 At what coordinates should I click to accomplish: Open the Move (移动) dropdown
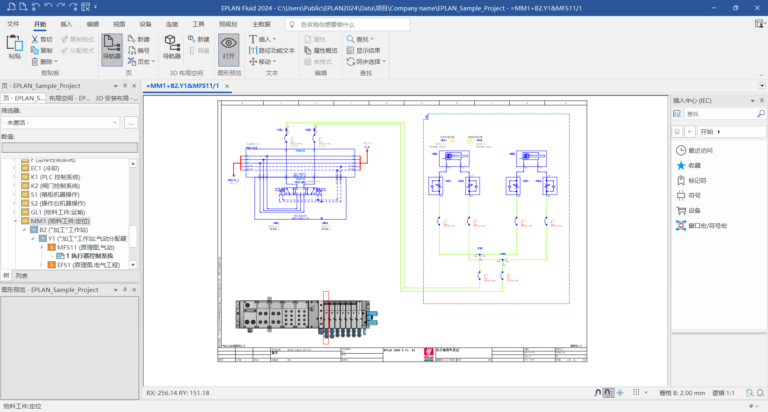tap(274, 62)
